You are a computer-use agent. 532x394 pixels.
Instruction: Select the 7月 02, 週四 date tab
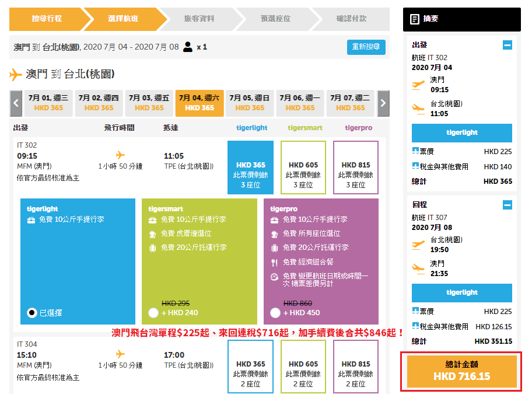pos(99,103)
